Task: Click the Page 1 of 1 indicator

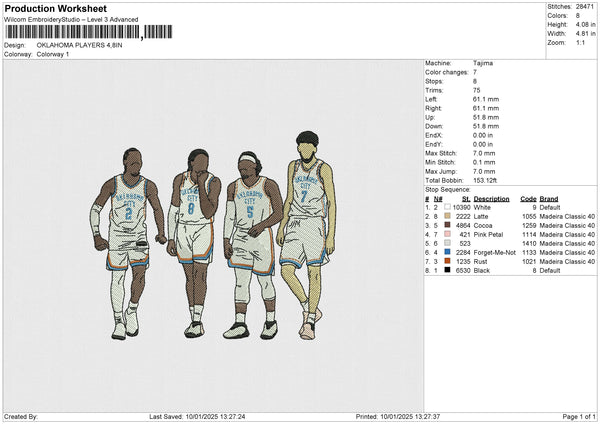Action: pos(579,416)
